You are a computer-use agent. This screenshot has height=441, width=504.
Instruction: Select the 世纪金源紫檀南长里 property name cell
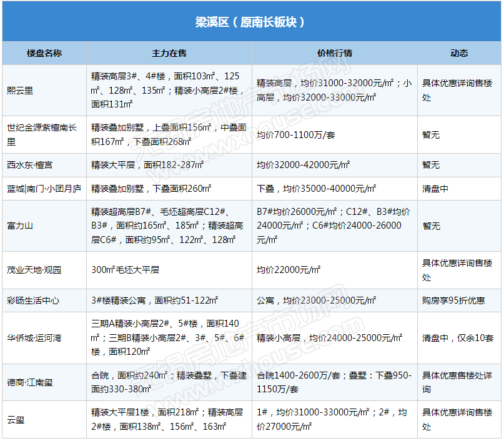pyautogui.click(x=42, y=135)
